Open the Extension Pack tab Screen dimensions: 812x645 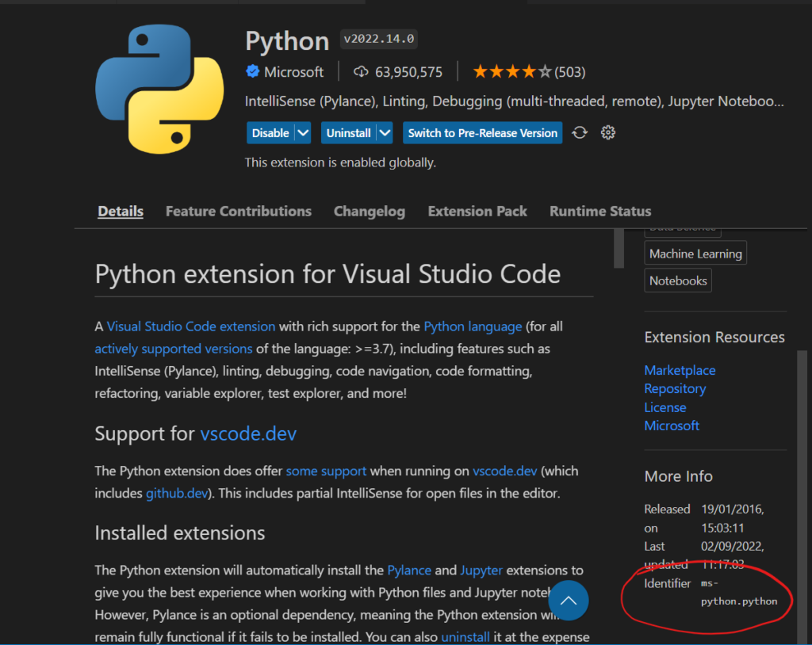[x=477, y=212]
